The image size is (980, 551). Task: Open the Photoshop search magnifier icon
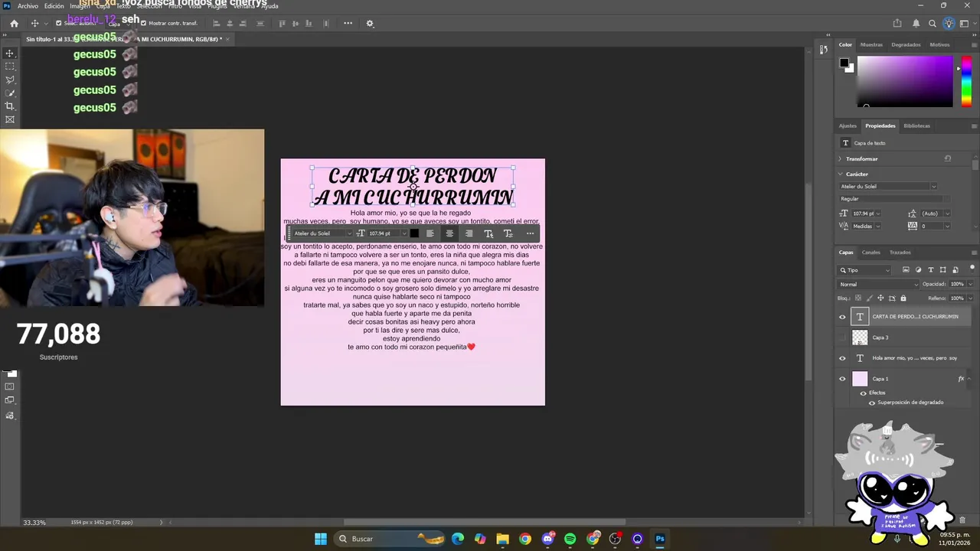click(x=933, y=24)
